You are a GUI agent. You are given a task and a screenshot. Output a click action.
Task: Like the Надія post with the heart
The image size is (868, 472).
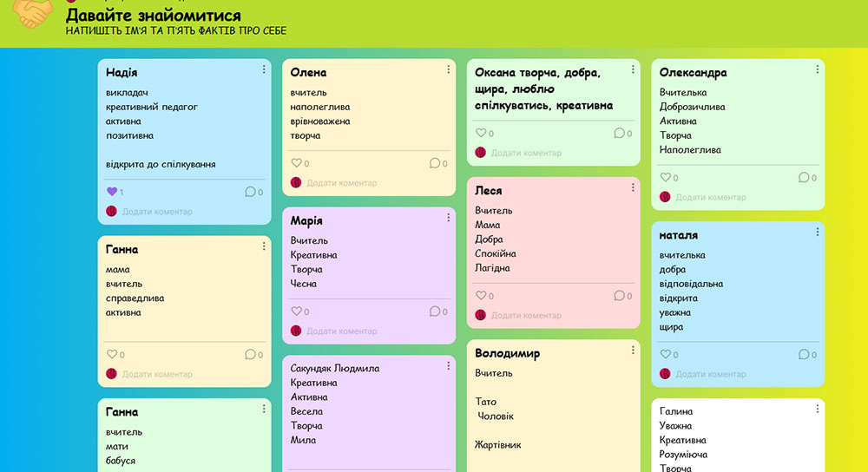[x=112, y=192]
